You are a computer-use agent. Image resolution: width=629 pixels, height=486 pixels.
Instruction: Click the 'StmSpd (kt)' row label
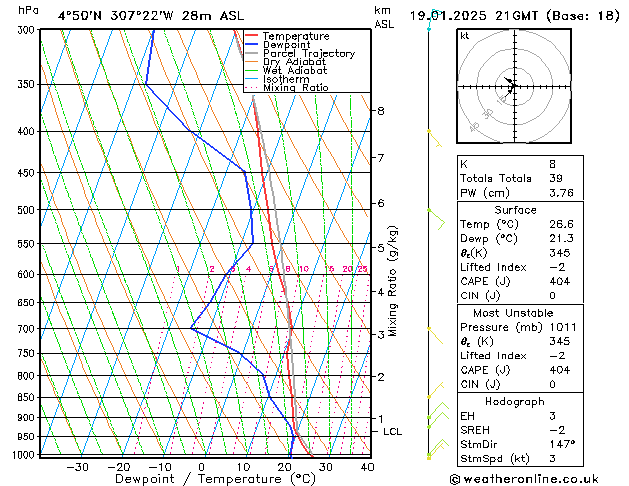pyautogui.click(x=495, y=459)
